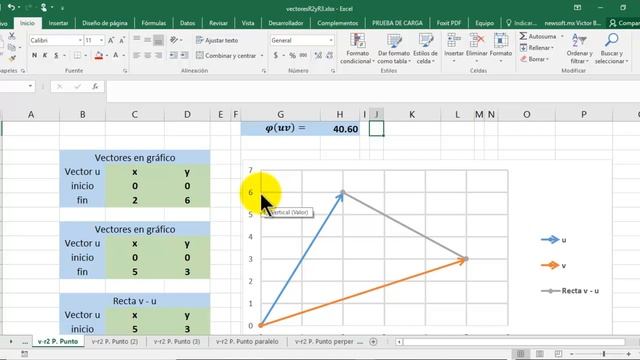Open the Desarrollador ribbon tab

click(x=285, y=23)
